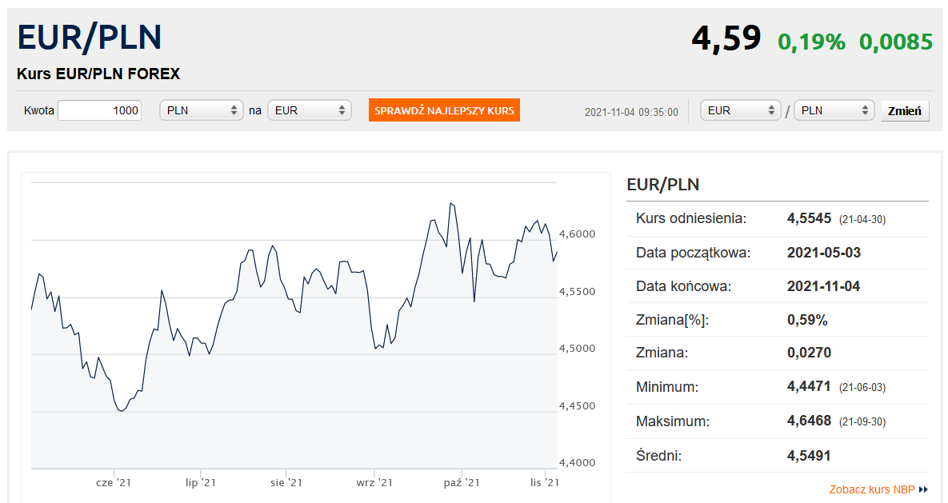Click the maximum date (21-09-30)
This screenshot has height=503, width=948.
point(862,422)
